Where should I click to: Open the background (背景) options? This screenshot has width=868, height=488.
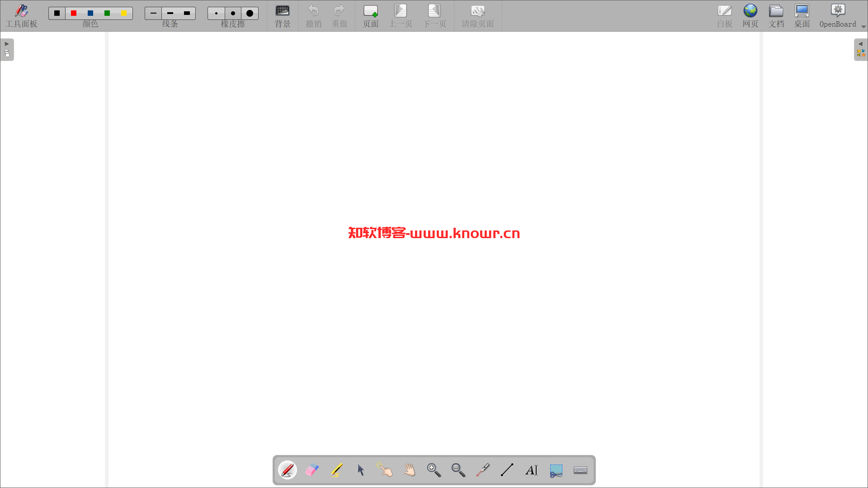[283, 16]
